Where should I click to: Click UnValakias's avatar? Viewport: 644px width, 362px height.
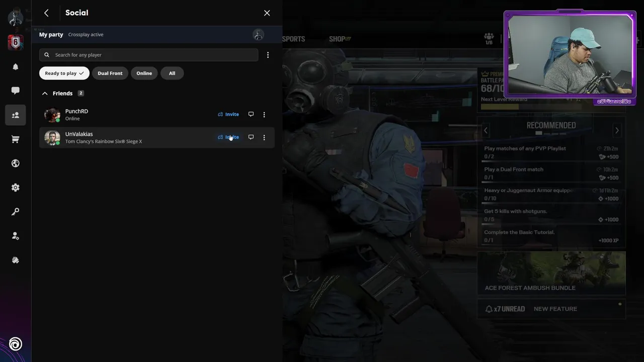coord(52,138)
